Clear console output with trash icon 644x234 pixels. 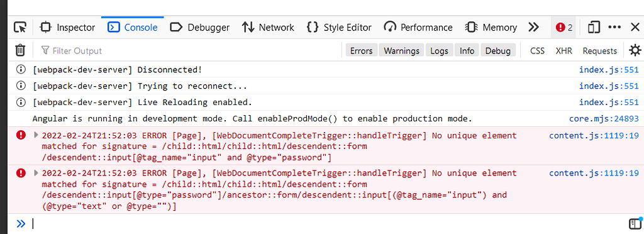[x=20, y=50]
